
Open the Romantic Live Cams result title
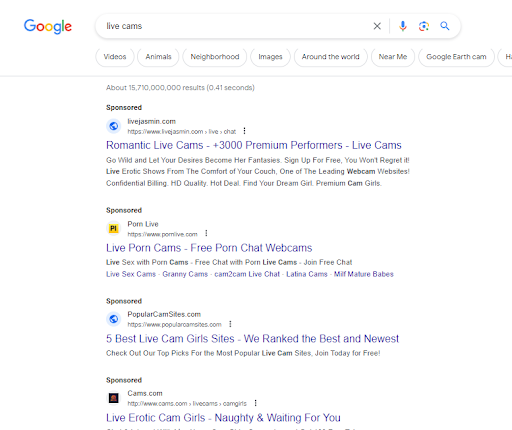pos(254,145)
